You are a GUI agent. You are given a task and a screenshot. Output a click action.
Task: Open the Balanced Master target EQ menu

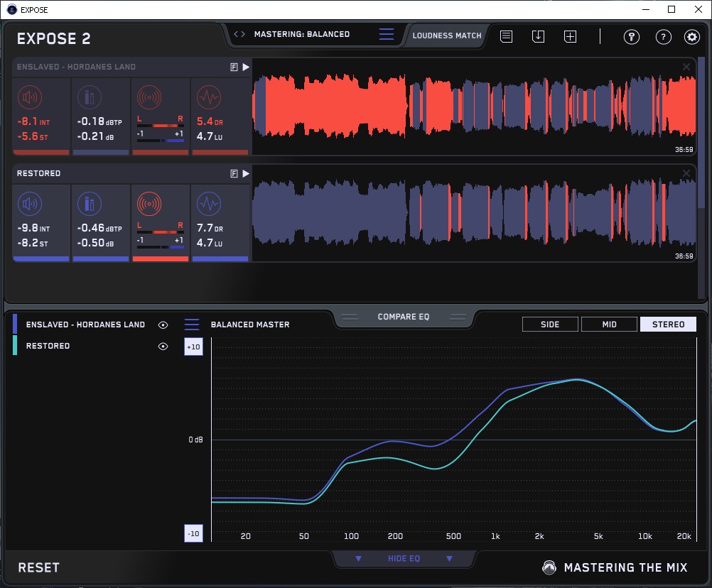tap(192, 325)
